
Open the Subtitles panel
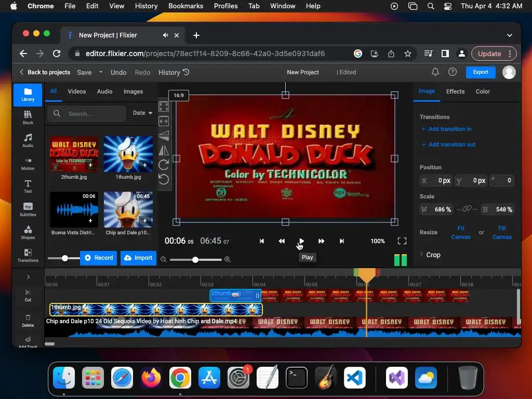click(x=28, y=209)
